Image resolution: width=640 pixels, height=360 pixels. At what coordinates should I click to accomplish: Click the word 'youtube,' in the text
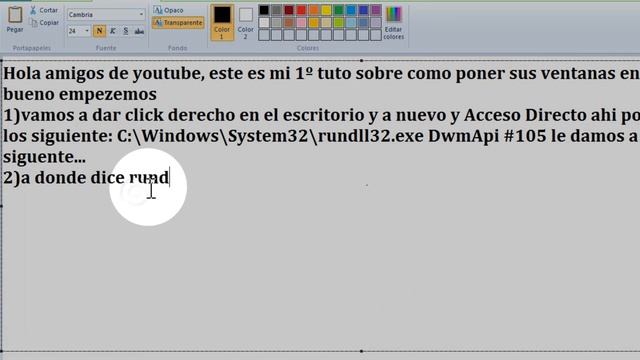[x=169, y=74]
